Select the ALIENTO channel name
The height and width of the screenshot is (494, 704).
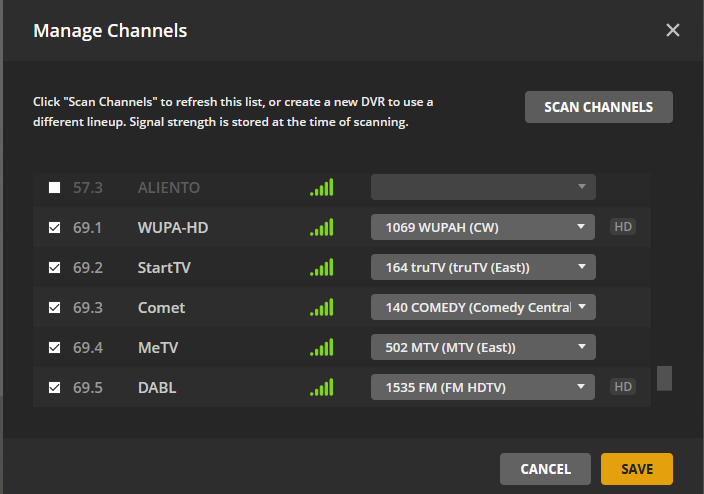pos(168,187)
